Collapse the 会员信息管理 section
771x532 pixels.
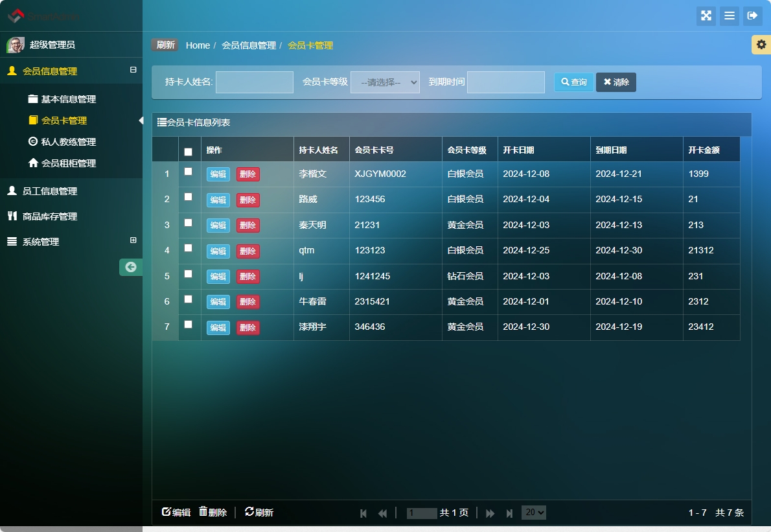133,70
